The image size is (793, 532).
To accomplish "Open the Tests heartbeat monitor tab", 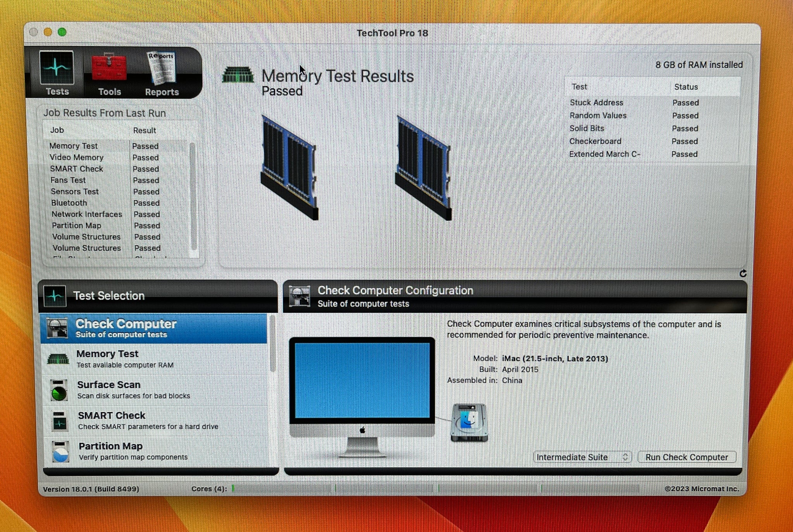I will (x=57, y=74).
